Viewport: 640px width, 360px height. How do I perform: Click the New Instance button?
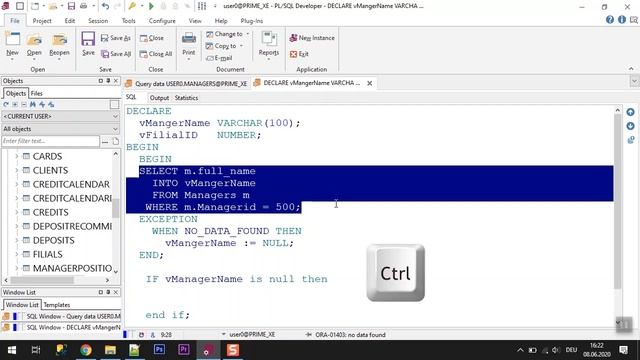click(x=312, y=38)
